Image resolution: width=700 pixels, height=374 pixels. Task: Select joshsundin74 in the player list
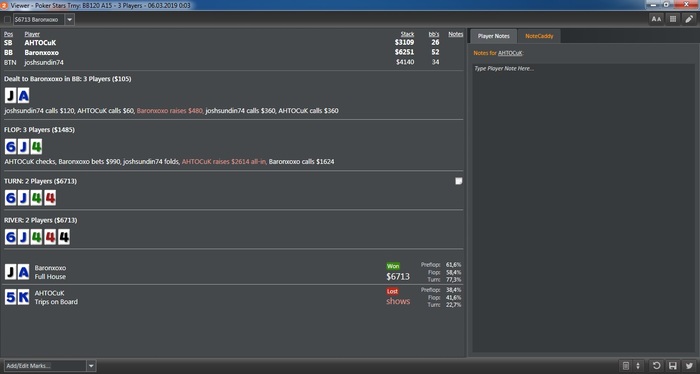(44, 62)
